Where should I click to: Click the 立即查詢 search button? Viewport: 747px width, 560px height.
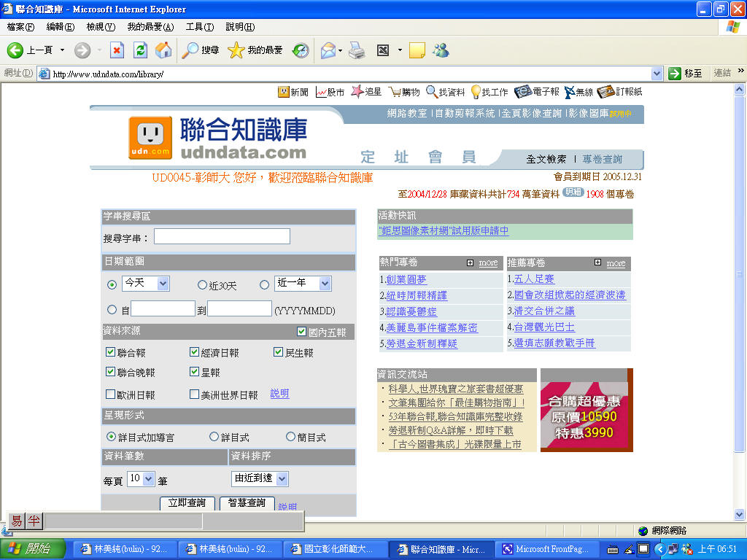187,503
